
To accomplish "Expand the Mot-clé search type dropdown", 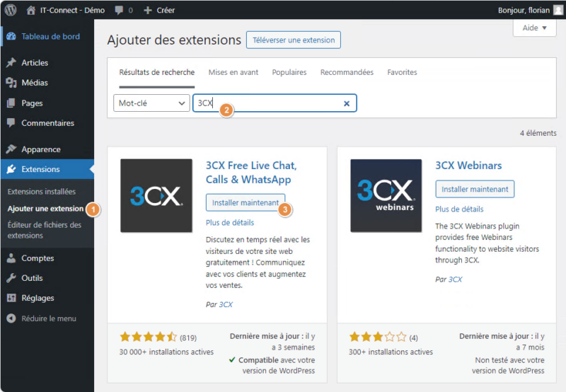I will tap(151, 103).
